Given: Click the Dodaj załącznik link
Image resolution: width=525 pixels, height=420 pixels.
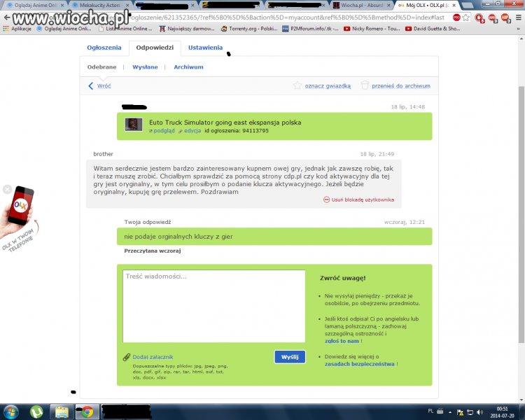Looking at the screenshot, I should point(153,357).
